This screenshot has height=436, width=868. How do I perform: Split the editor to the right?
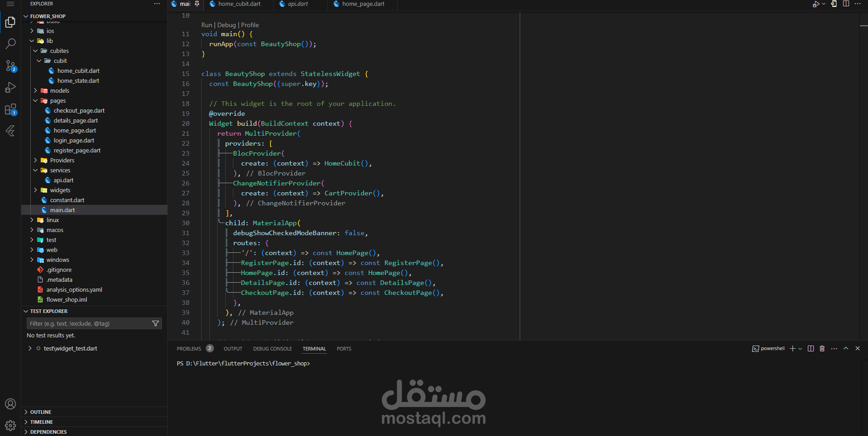(846, 4)
